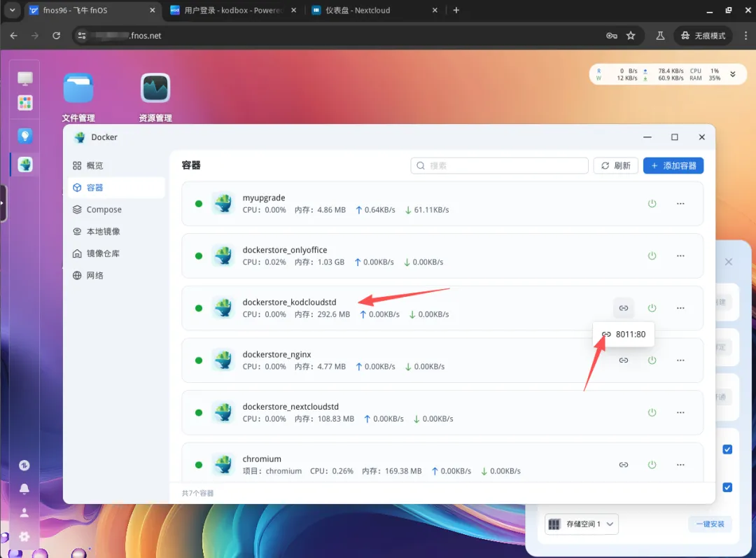
Task: Uncheck the lower blue checkbox in background panel
Action: coord(727,487)
